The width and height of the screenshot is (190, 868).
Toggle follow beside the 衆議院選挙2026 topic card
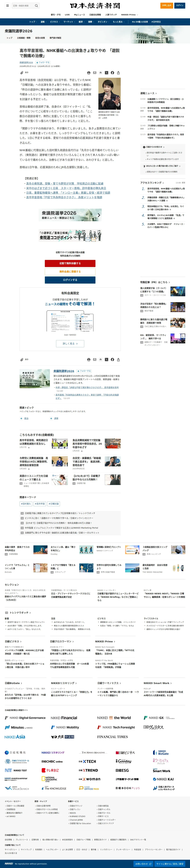coord(84,371)
